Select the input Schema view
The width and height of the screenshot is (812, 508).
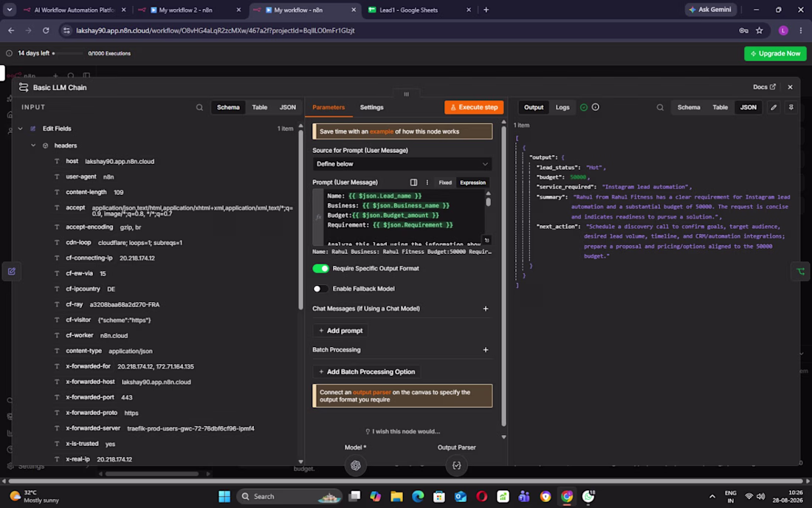pyautogui.click(x=228, y=107)
